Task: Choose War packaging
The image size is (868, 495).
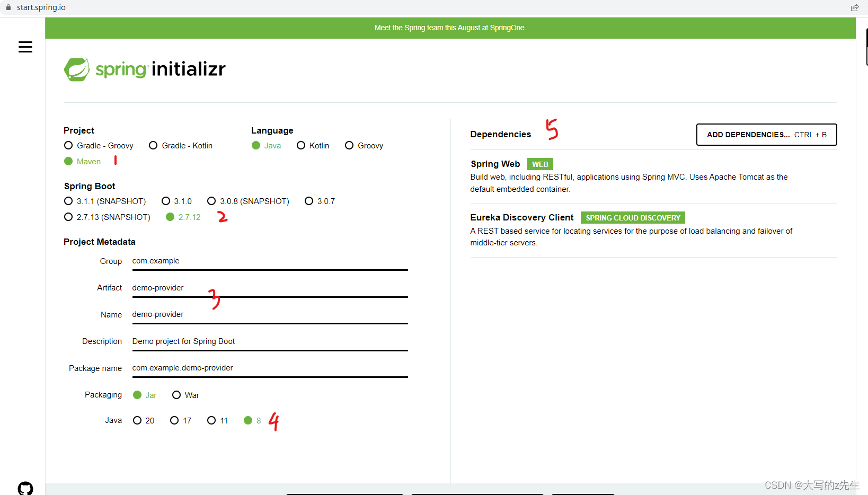Action: tap(186, 395)
